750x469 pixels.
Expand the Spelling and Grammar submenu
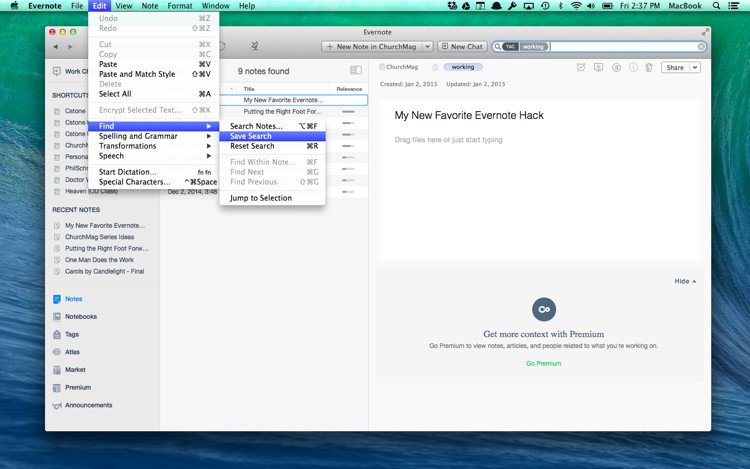coord(154,136)
